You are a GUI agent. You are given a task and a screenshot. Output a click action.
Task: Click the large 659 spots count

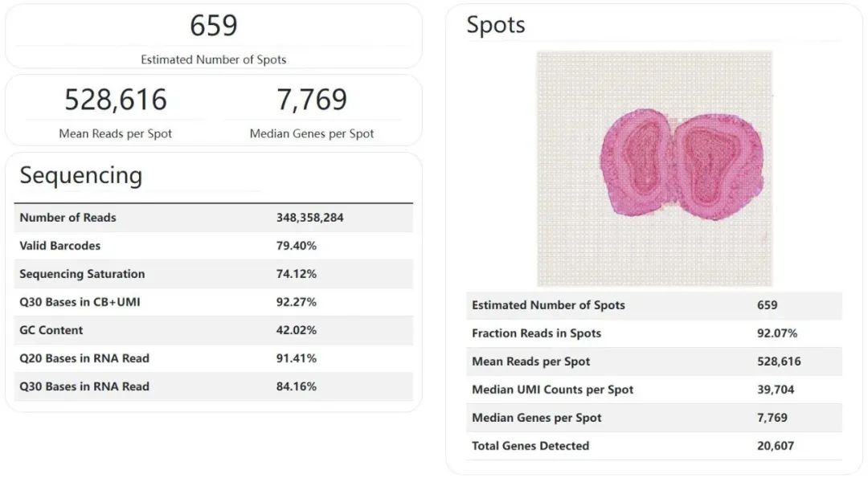click(214, 26)
